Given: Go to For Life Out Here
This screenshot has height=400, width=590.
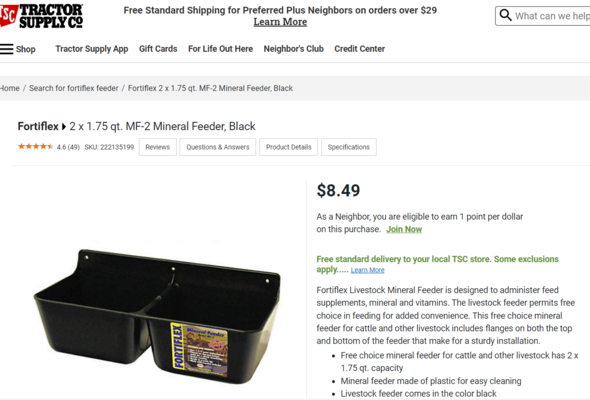Looking at the screenshot, I should click(220, 49).
